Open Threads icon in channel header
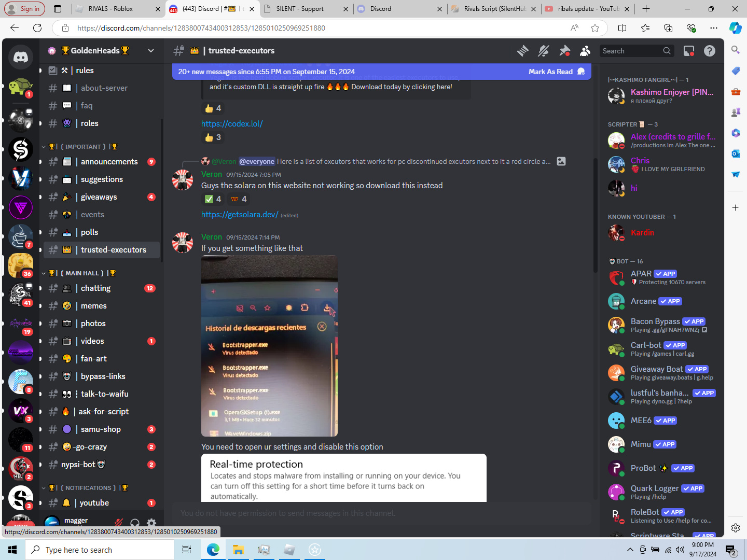 523,51
